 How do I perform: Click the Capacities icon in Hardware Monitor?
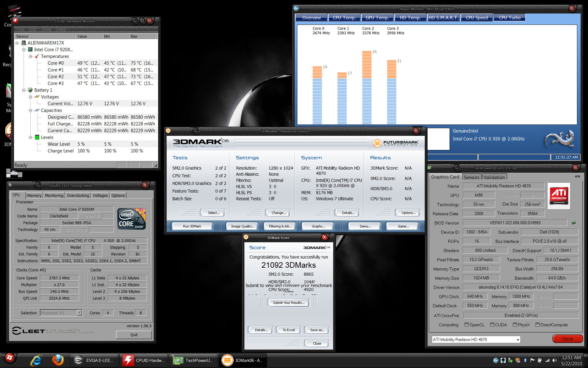(x=37, y=110)
